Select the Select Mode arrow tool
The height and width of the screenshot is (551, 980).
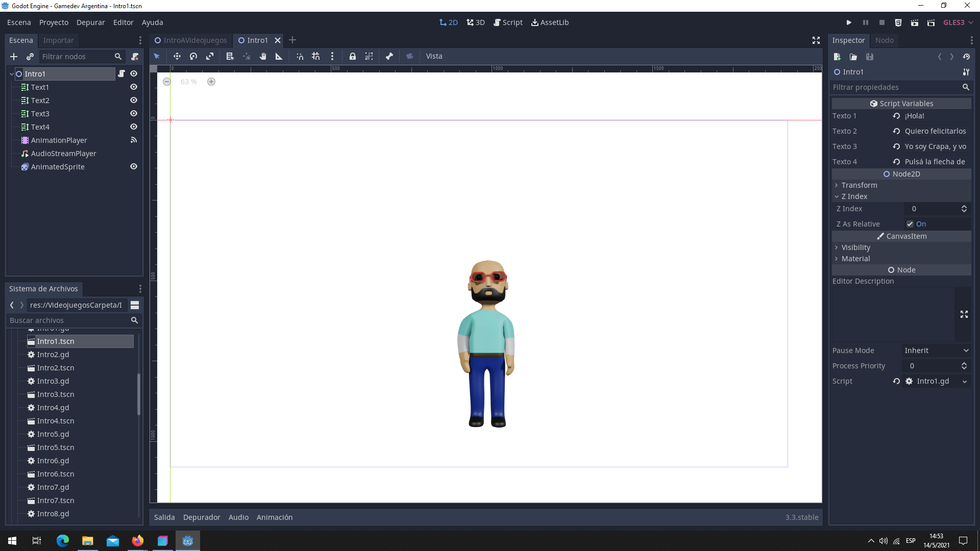point(157,56)
